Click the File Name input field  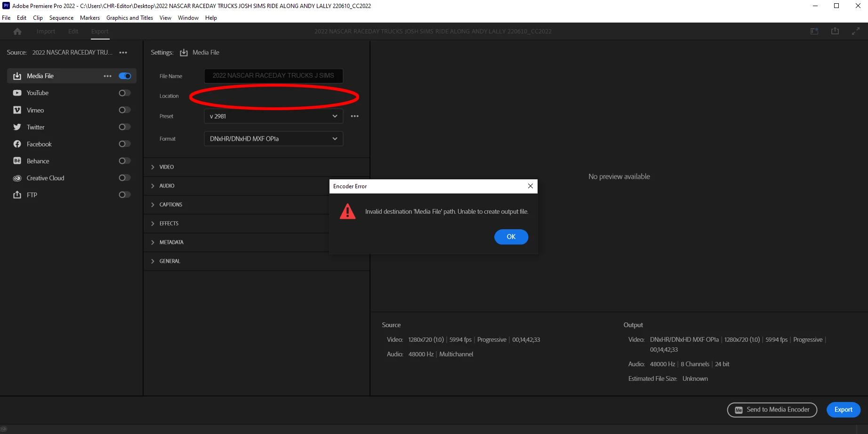pyautogui.click(x=273, y=76)
